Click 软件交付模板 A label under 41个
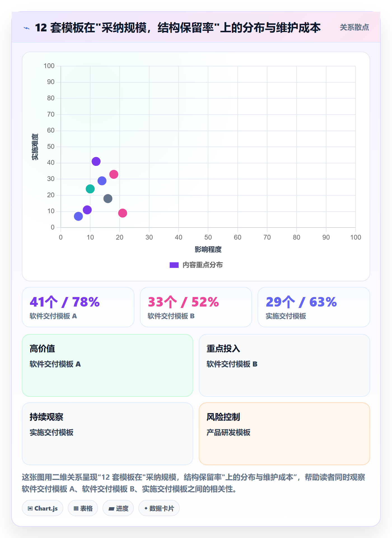 tap(53, 316)
